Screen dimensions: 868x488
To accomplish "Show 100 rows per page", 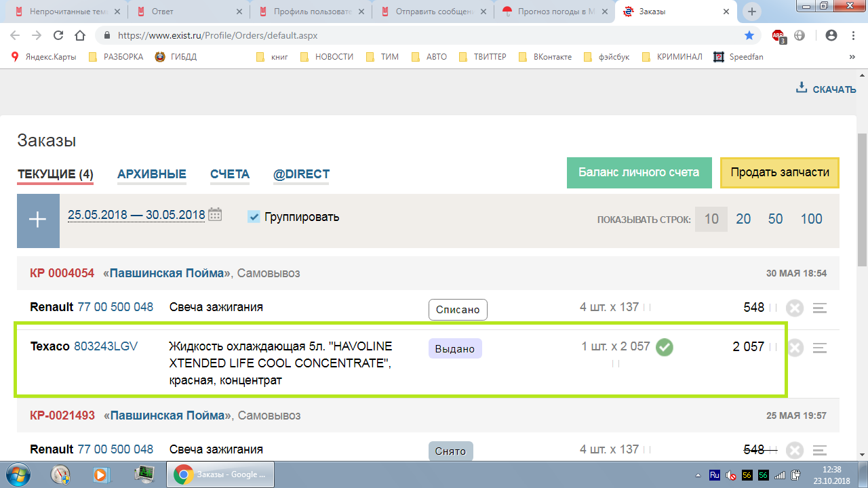I will 812,219.
